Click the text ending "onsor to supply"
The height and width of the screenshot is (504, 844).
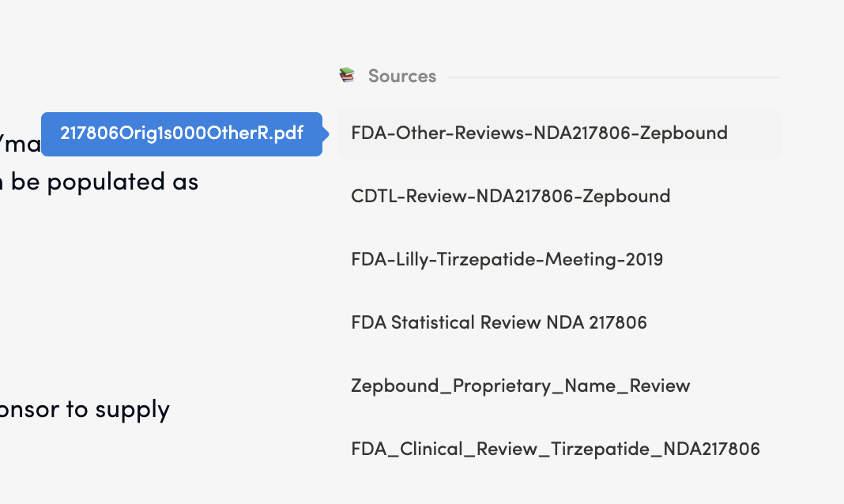[x=85, y=409]
